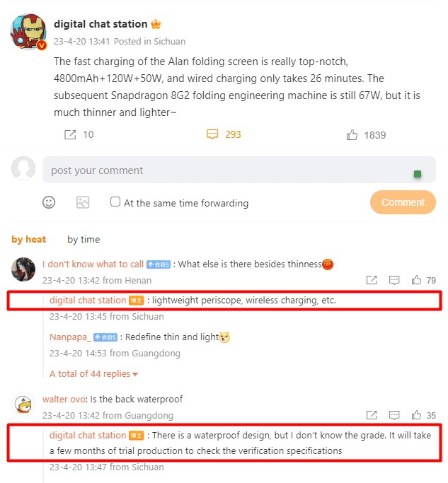
Task: Open comments via the 293 comment icon
Action: (212, 134)
